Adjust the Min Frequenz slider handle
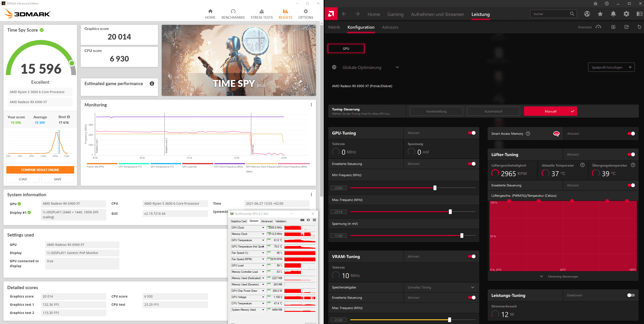Viewport: 644px width, 324px height. [x=435, y=188]
